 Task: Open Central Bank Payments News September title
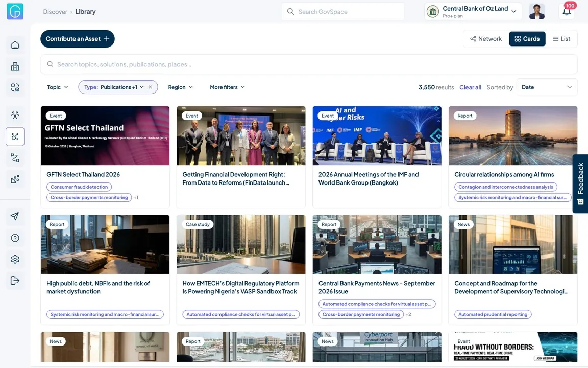click(377, 287)
